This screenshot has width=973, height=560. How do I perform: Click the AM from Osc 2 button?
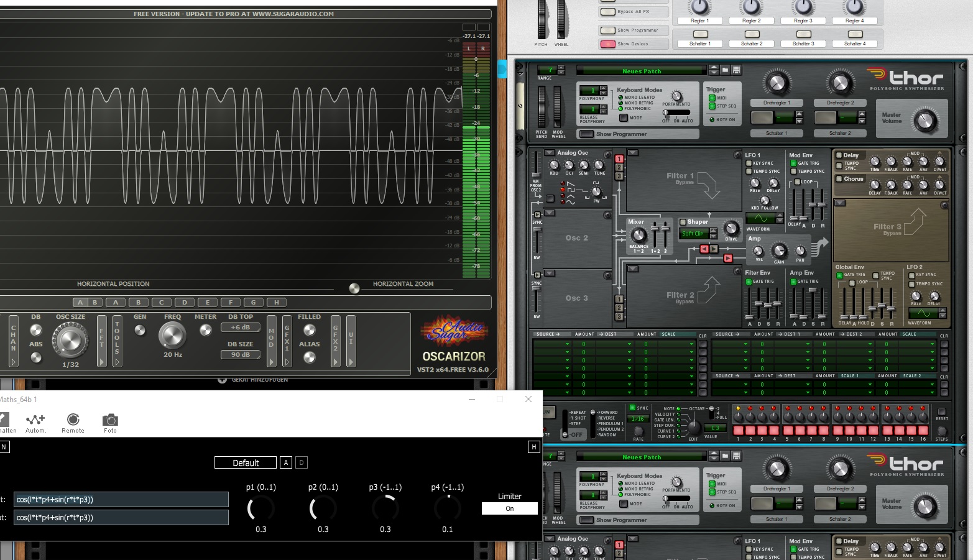[550, 199]
